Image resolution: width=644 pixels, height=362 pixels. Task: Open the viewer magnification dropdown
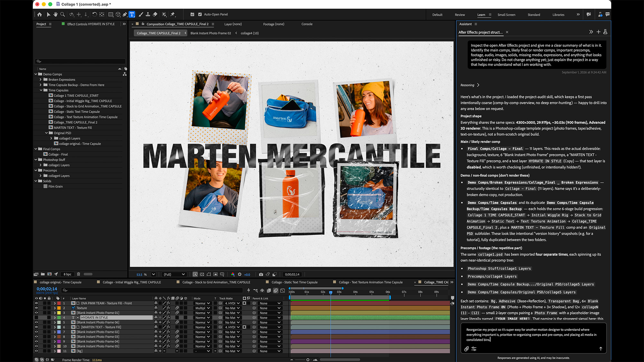coord(154,274)
